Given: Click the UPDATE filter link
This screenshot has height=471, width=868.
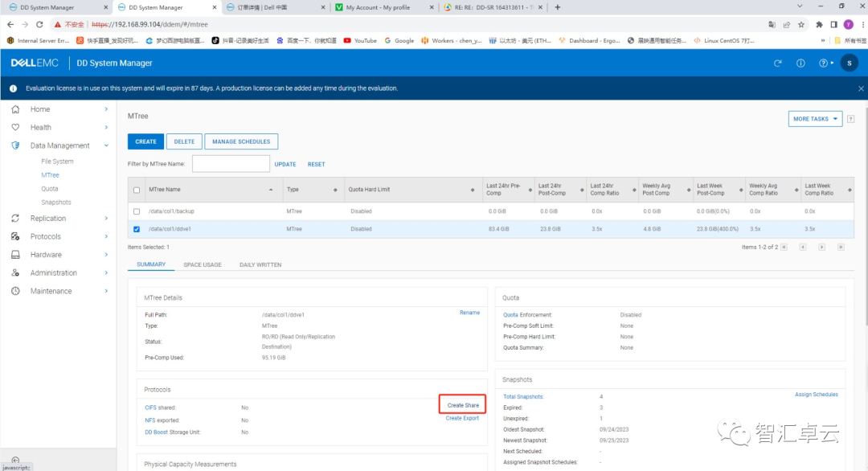Looking at the screenshot, I should point(285,165).
